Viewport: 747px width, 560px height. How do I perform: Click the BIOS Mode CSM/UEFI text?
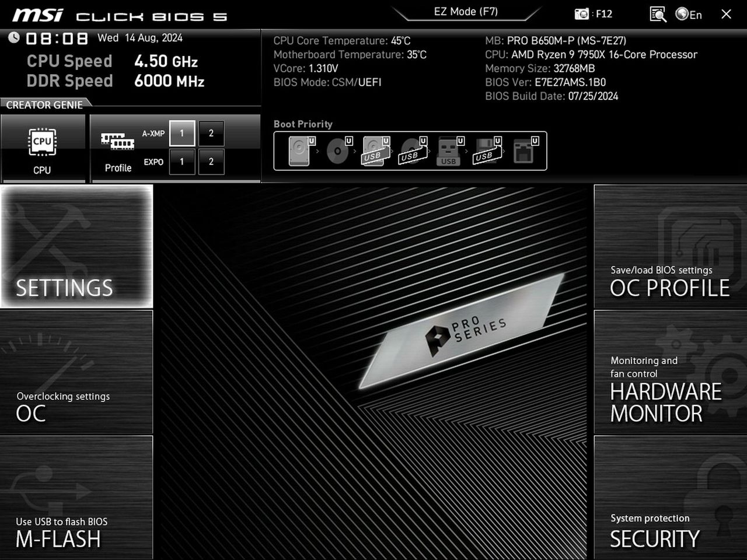pos(327,82)
